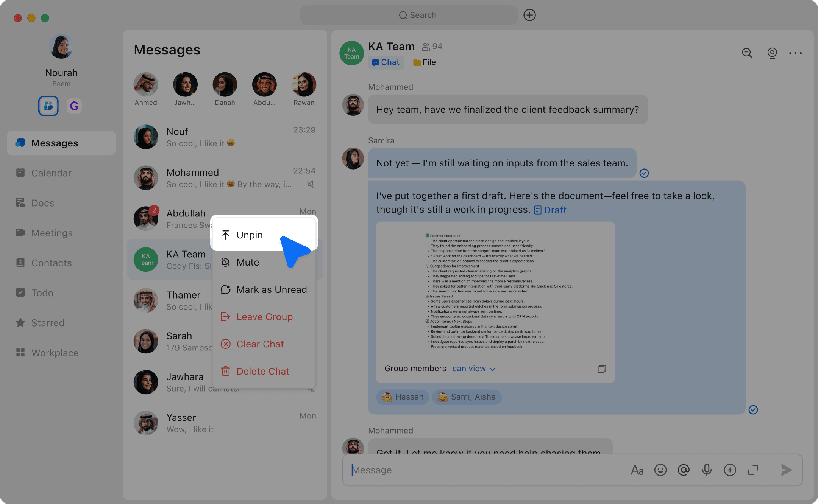Select Unpin from the context menu
The width and height of the screenshot is (818, 504).
click(249, 235)
